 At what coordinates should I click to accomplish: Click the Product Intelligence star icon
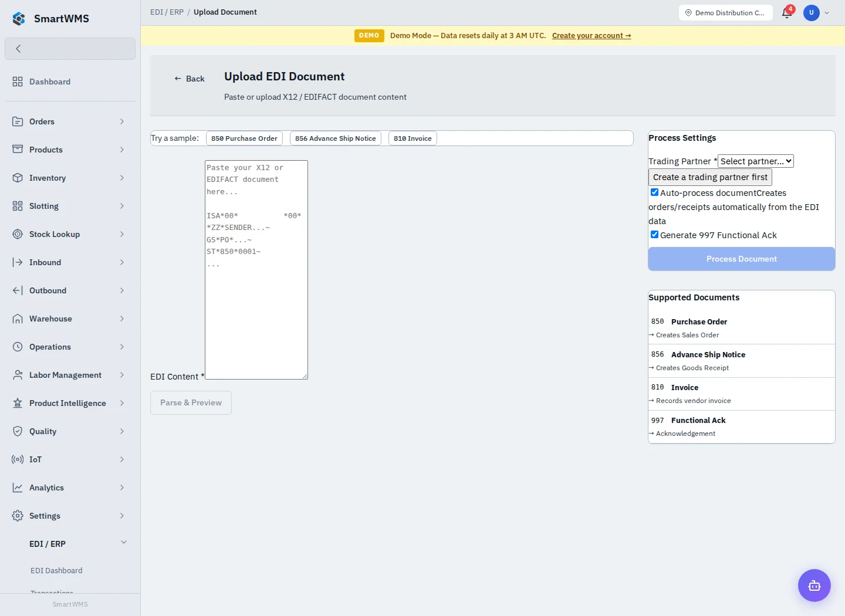click(18, 403)
